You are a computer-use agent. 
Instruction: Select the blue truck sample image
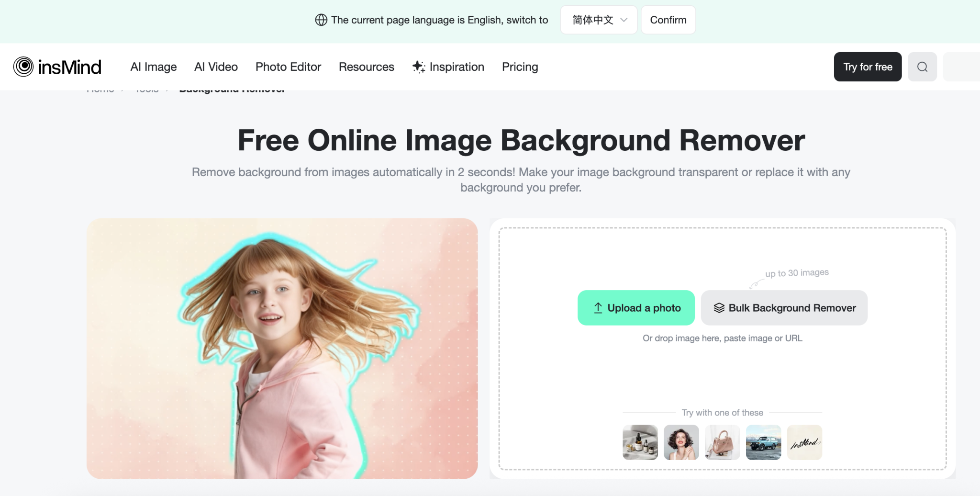click(763, 442)
